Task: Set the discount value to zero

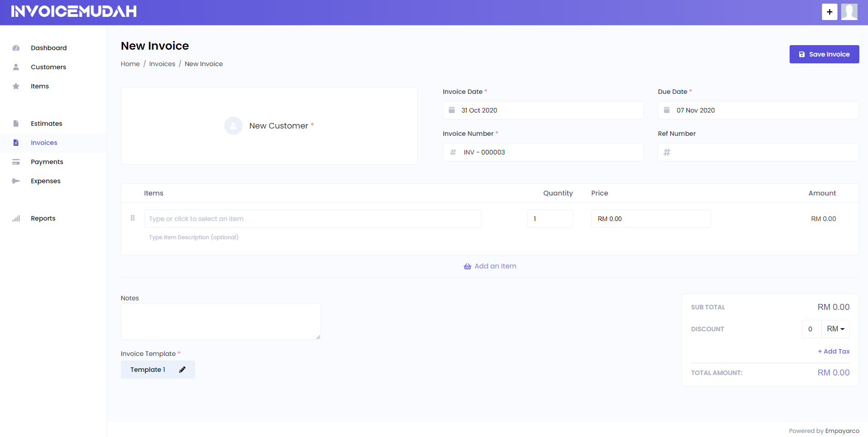Action: tap(811, 329)
